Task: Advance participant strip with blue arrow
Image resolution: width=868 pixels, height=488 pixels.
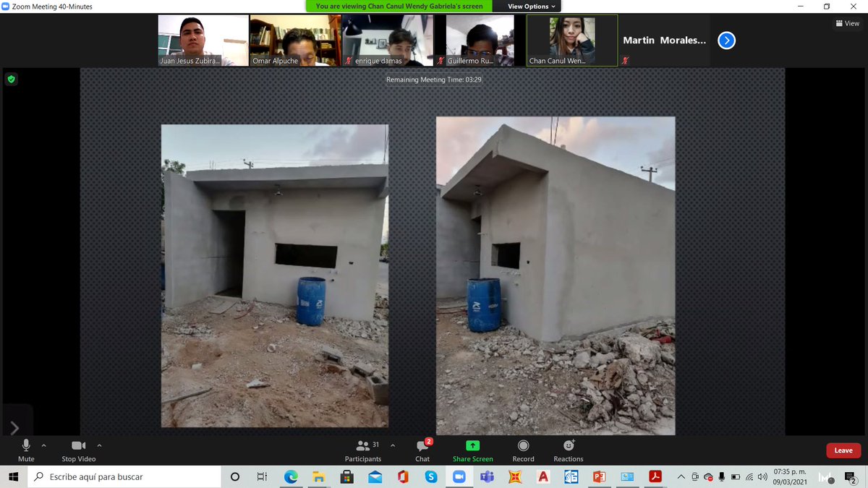Action: coord(726,40)
